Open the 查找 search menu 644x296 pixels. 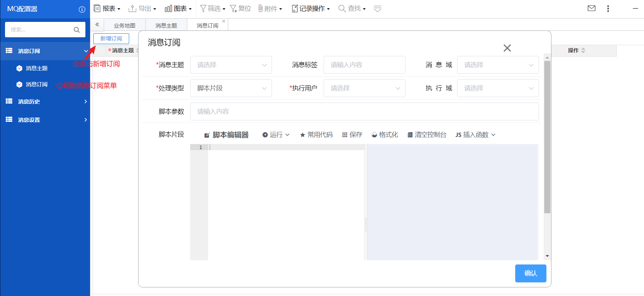pyautogui.click(x=352, y=9)
